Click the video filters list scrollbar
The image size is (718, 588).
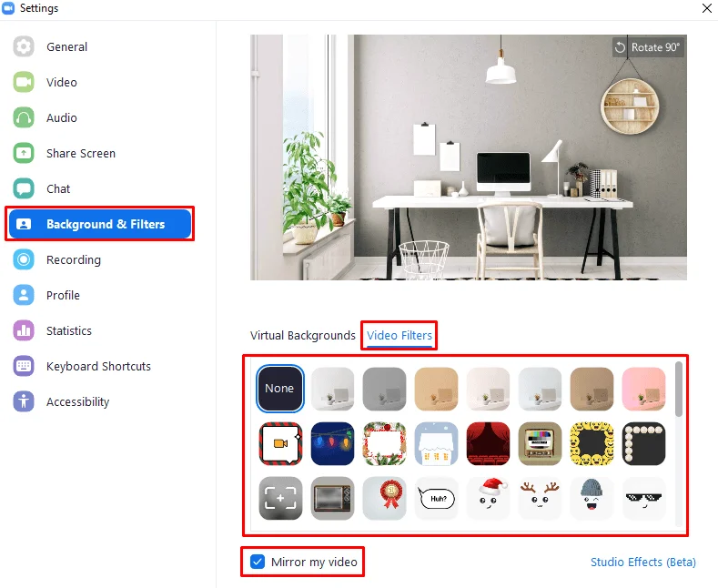coord(679,390)
